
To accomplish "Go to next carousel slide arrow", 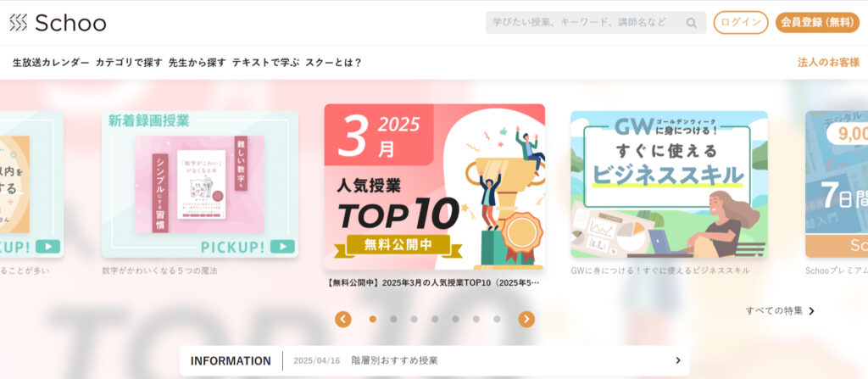I will tap(526, 319).
